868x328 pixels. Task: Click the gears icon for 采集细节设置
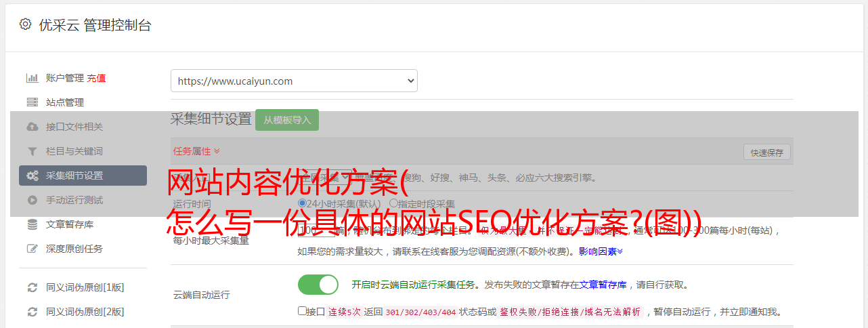[x=32, y=176]
